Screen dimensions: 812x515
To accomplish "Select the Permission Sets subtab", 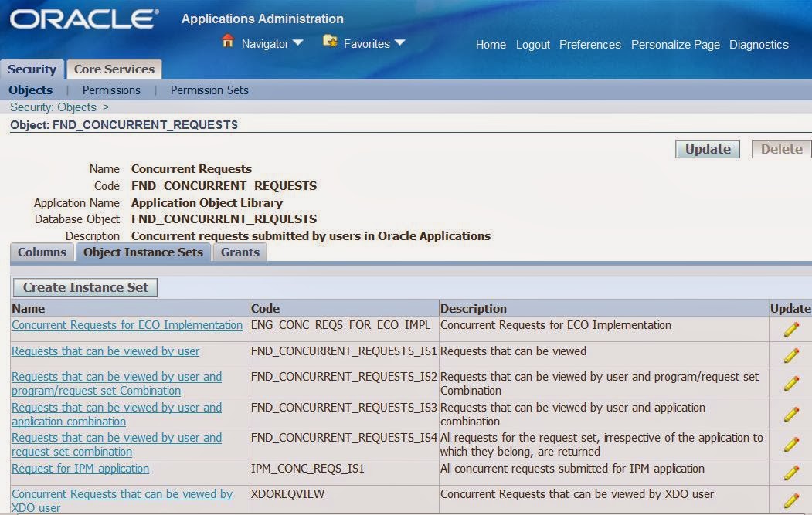I will tap(209, 90).
